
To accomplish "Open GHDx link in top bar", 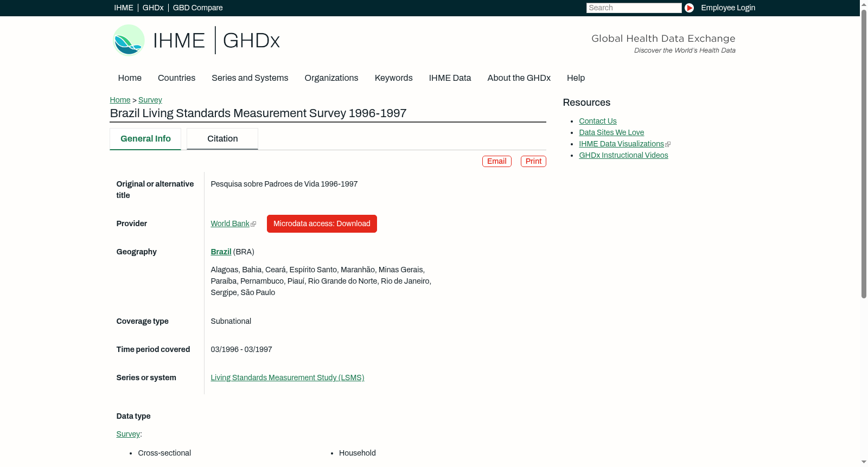I will pos(153,8).
